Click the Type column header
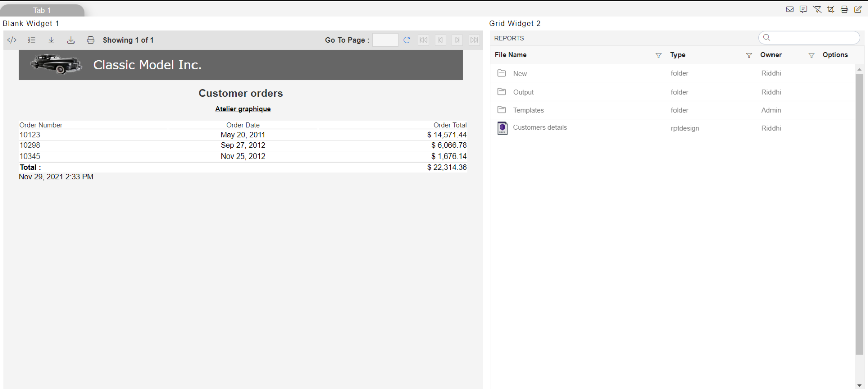Image resolution: width=868 pixels, height=389 pixels. tap(678, 55)
